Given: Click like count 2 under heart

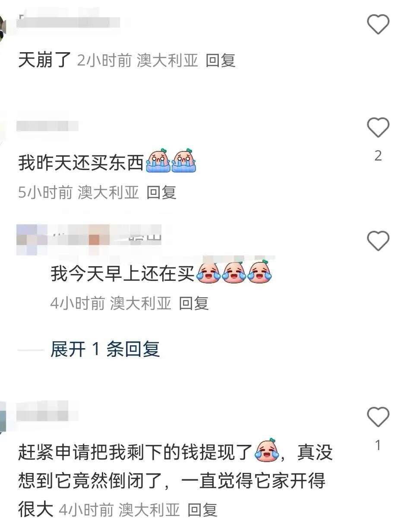Looking at the screenshot, I should point(378,156).
